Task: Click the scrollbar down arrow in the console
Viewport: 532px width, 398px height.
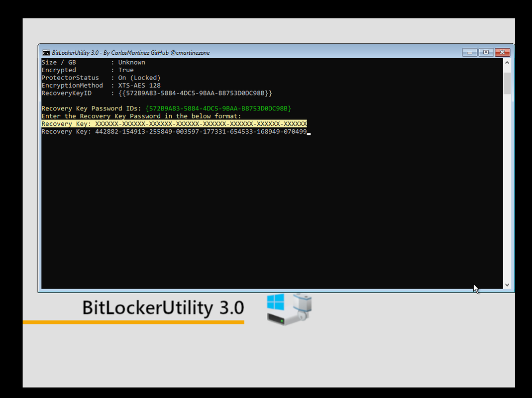Action: tap(507, 285)
